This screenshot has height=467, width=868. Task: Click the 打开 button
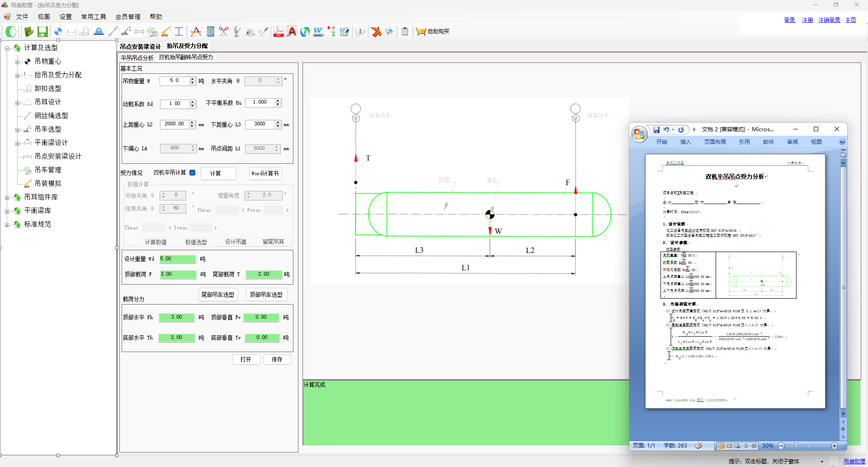tap(246, 359)
